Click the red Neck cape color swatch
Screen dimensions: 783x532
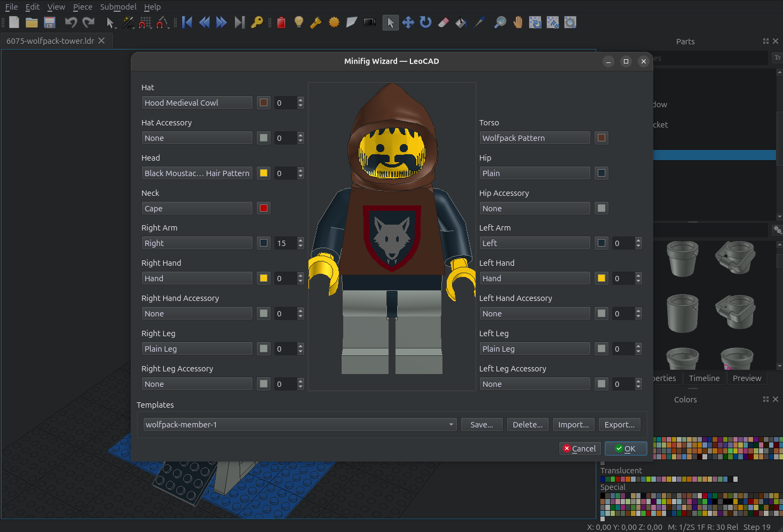[x=264, y=208]
